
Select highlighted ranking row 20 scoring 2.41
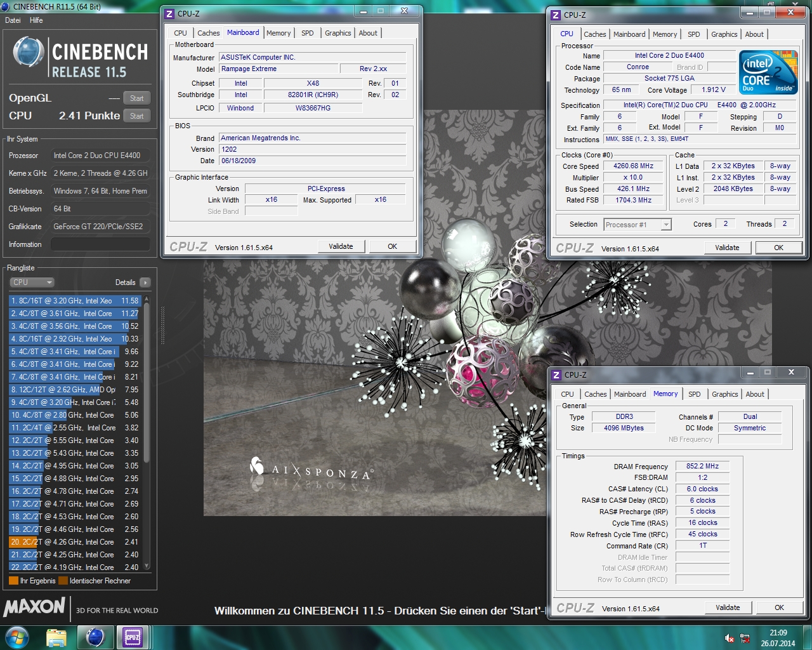click(75, 542)
